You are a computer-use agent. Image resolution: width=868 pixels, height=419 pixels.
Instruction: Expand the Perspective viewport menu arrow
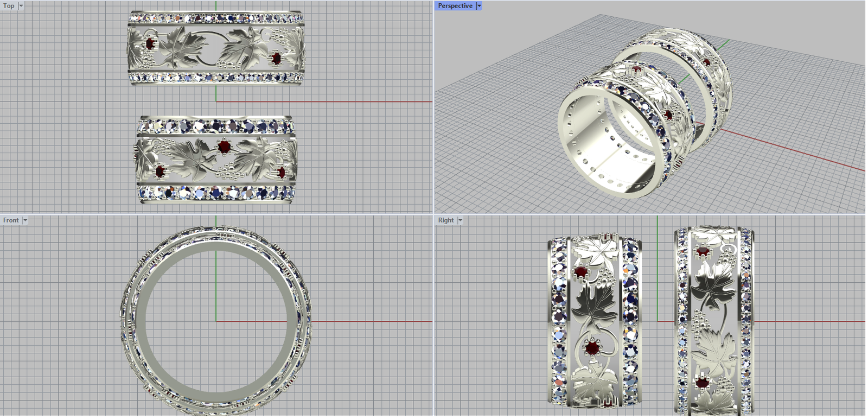[x=479, y=6]
